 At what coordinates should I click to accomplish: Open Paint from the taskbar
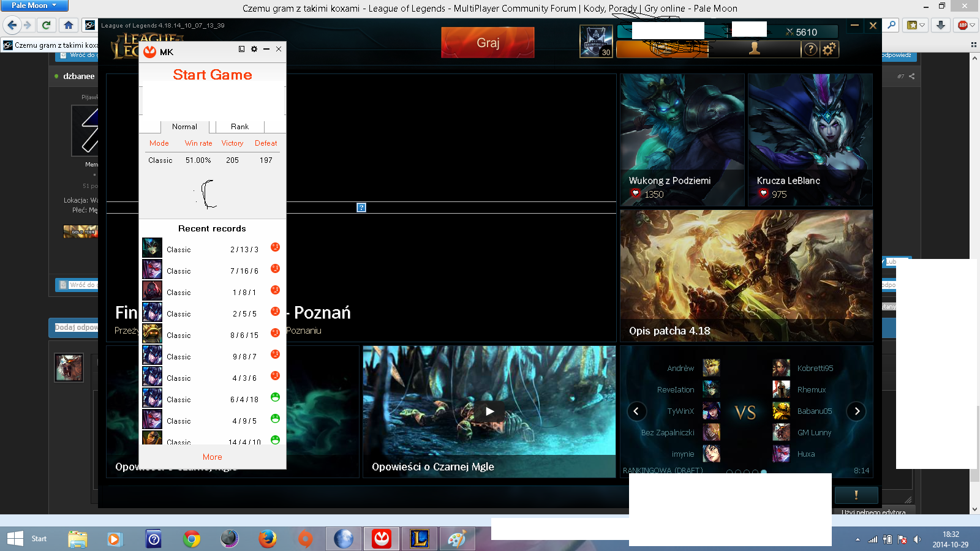pyautogui.click(x=456, y=539)
